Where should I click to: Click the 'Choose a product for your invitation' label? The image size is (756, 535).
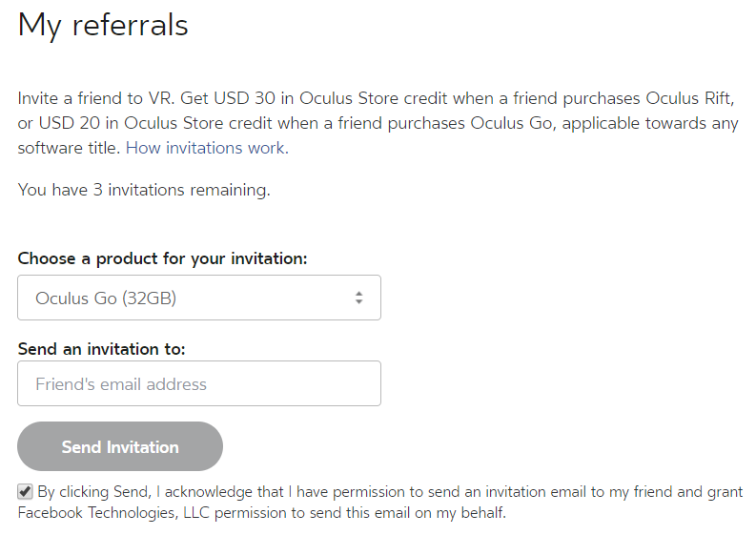(162, 258)
